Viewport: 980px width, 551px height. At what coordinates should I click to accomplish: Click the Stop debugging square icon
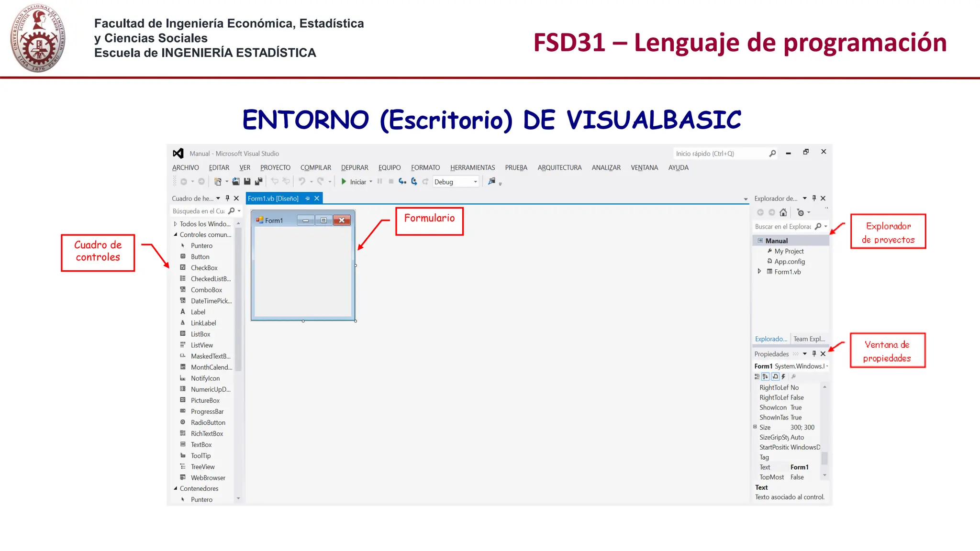[391, 181]
